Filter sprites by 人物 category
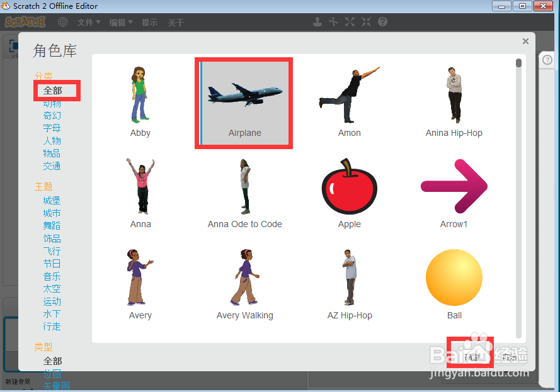The width and height of the screenshot is (560, 392). [x=52, y=141]
